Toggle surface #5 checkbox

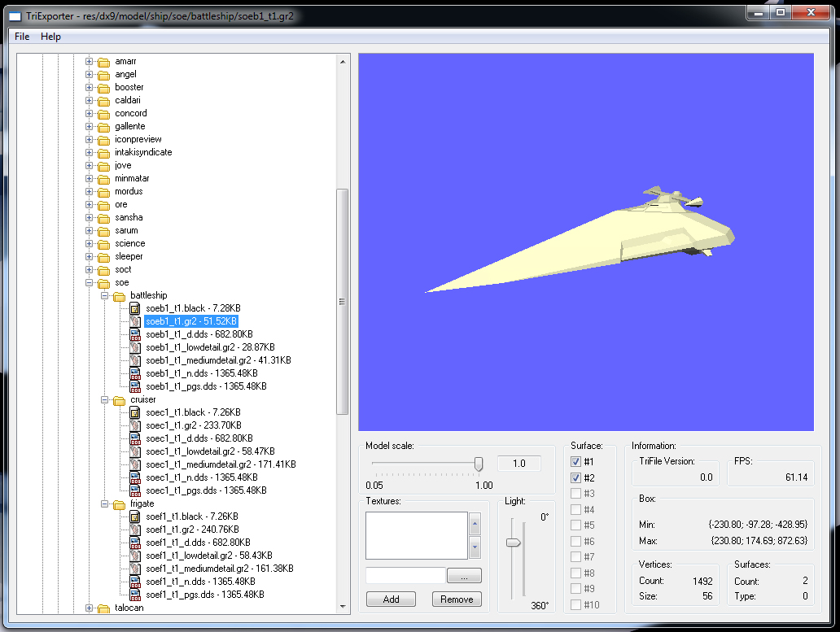click(576, 525)
